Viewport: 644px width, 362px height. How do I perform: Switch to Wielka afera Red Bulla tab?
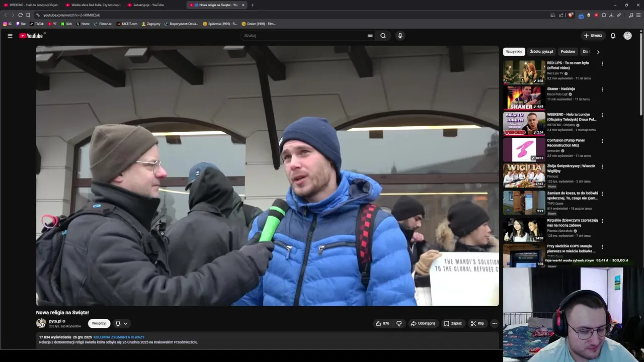pos(94,5)
